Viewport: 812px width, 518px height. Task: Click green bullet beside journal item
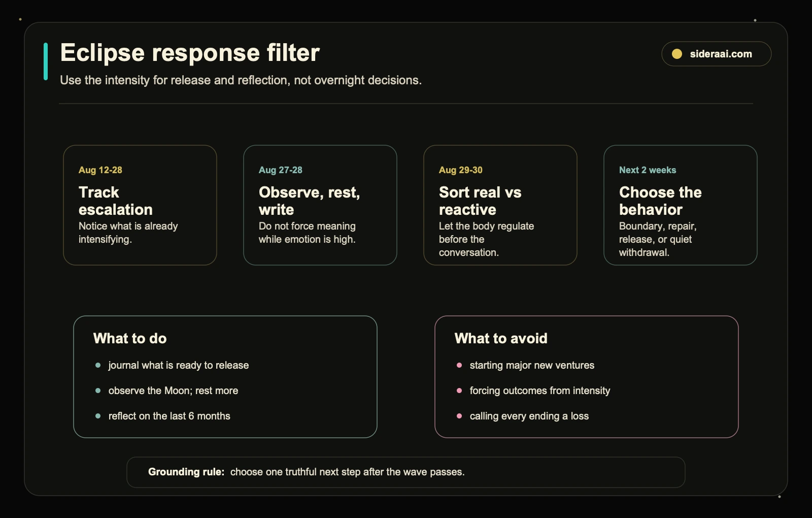pos(98,365)
